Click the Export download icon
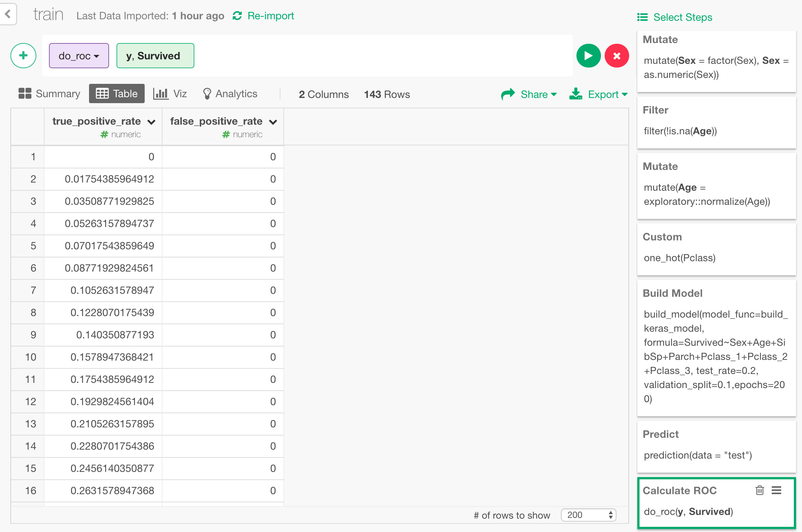Image resolution: width=802 pixels, height=532 pixels. pyautogui.click(x=575, y=94)
